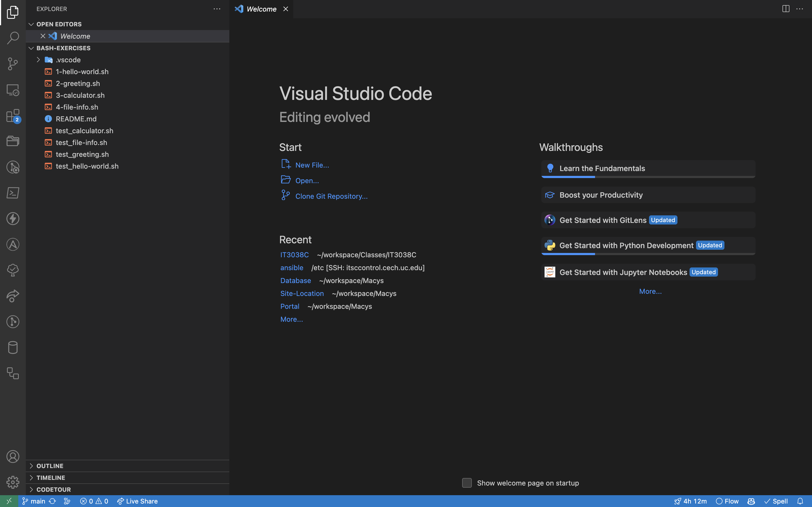
Task: Open recent Site-Location folder link
Action: (x=302, y=294)
